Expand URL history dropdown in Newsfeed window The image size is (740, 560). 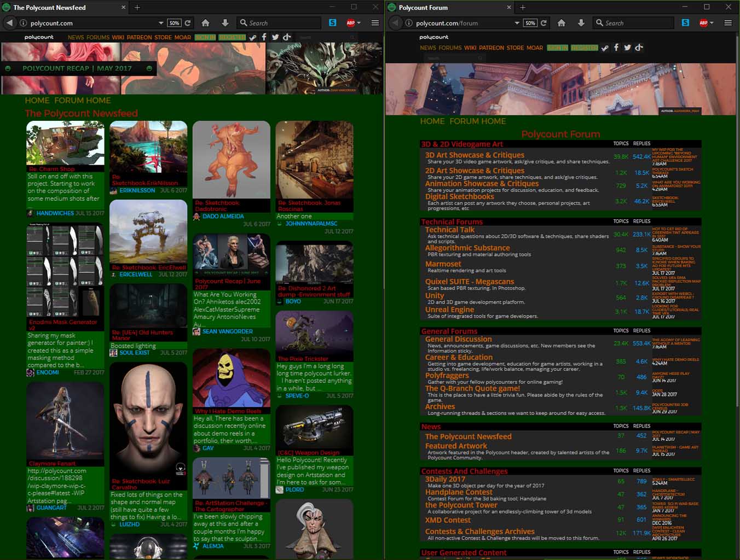click(161, 23)
